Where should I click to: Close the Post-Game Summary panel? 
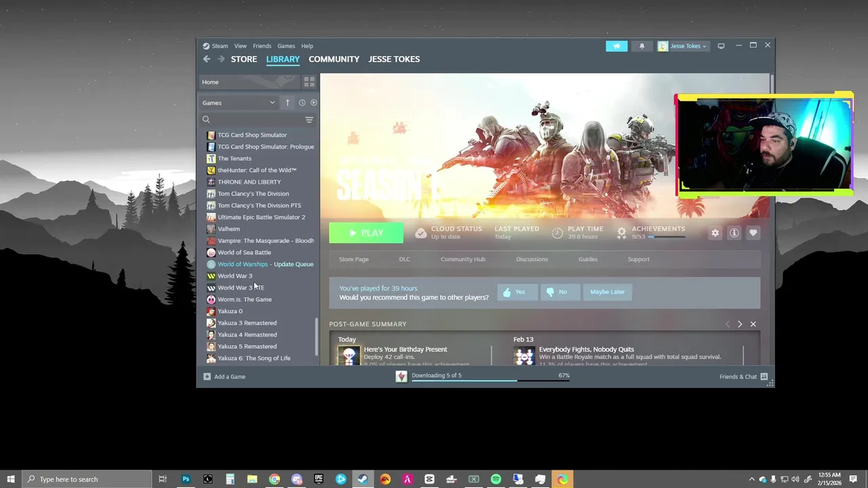point(753,324)
